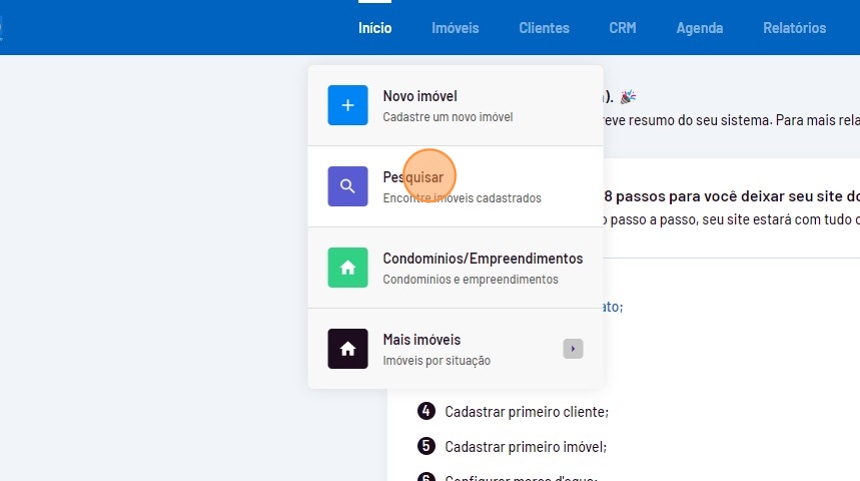The height and width of the screenshot is (481, 860).
Task: Click the green house icon for Condomínios
Action: [x=347, y=267]
